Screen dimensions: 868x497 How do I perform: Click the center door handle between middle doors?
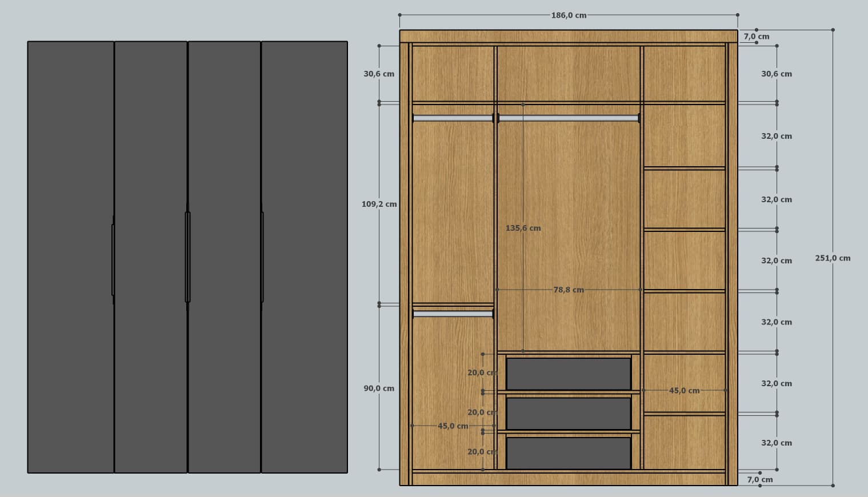coord(187,257)
